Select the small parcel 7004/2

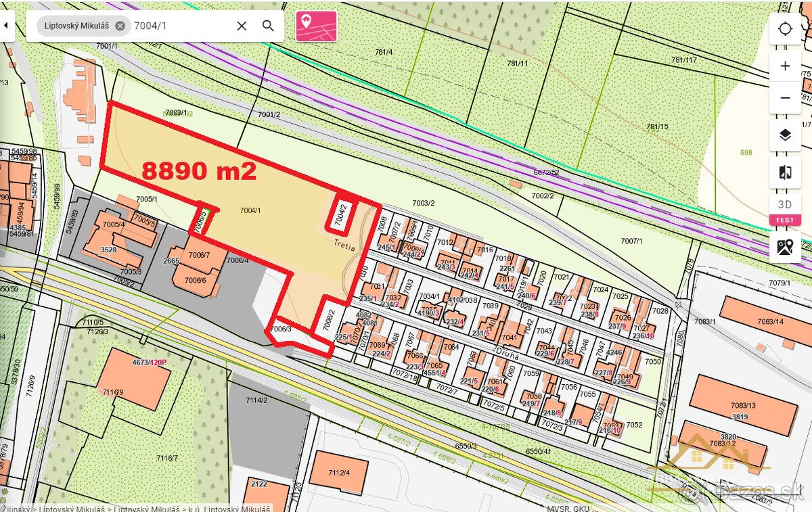[x=342, y=212]
